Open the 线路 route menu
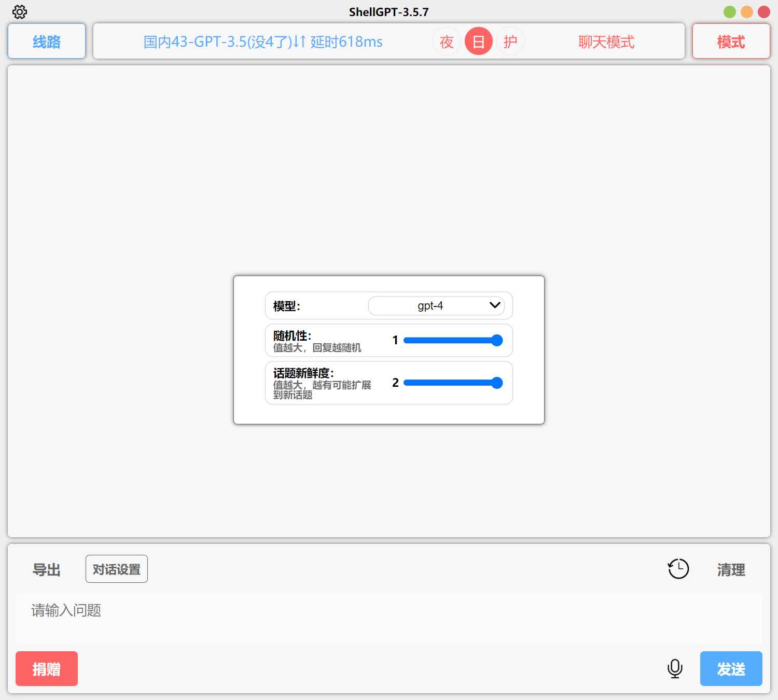 point(46,41)
